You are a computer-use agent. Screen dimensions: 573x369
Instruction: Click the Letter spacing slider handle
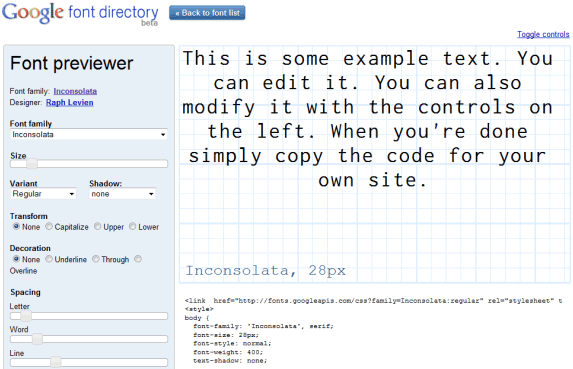coord(26,316)
